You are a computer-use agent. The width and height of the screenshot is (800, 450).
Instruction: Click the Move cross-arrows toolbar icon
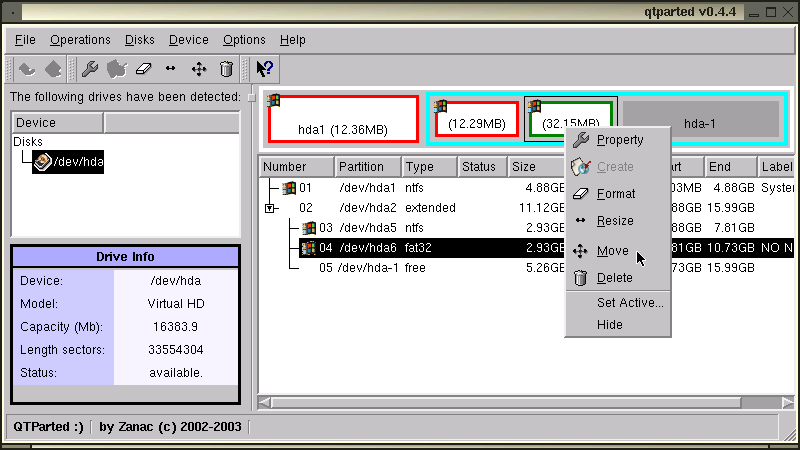[198, 69]
